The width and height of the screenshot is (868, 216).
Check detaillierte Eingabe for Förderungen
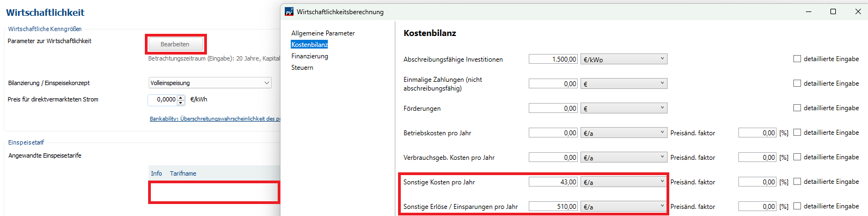point(797,108)
